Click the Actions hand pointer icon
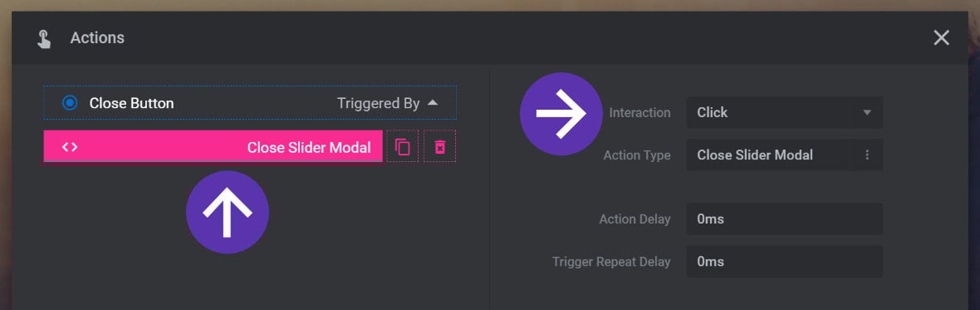 pyautogui.click(x=44, y=39)
